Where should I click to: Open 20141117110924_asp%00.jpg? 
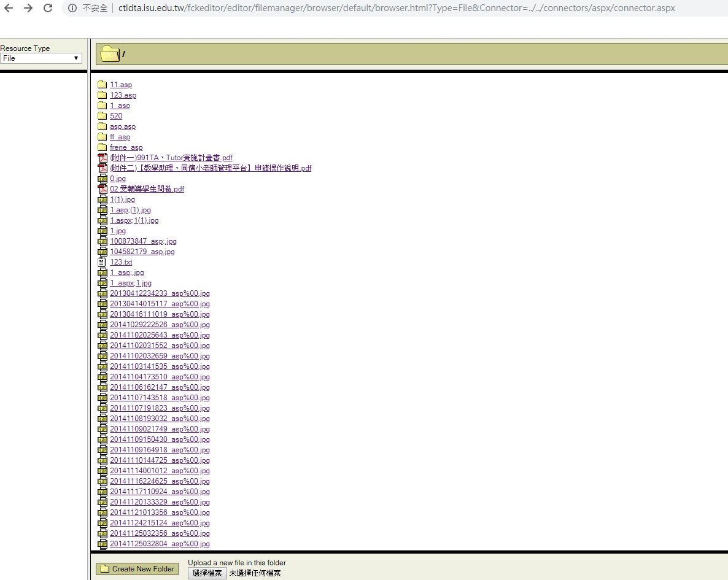click(160, 492)
